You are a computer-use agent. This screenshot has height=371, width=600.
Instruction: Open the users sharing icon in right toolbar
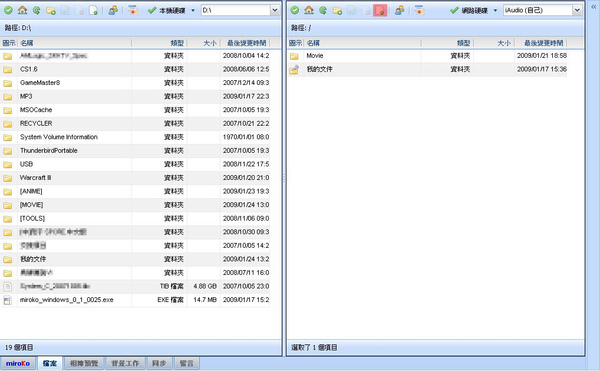tap(399, 10)
